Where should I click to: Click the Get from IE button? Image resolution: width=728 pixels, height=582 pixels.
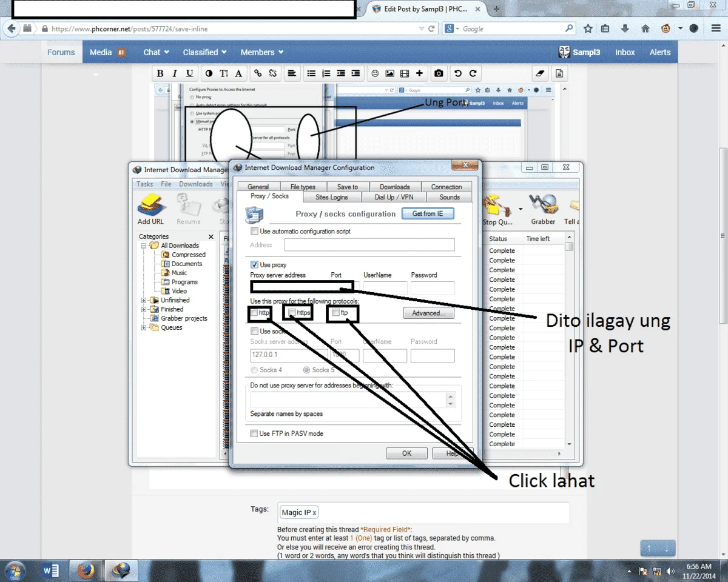(x=428, y=213)
